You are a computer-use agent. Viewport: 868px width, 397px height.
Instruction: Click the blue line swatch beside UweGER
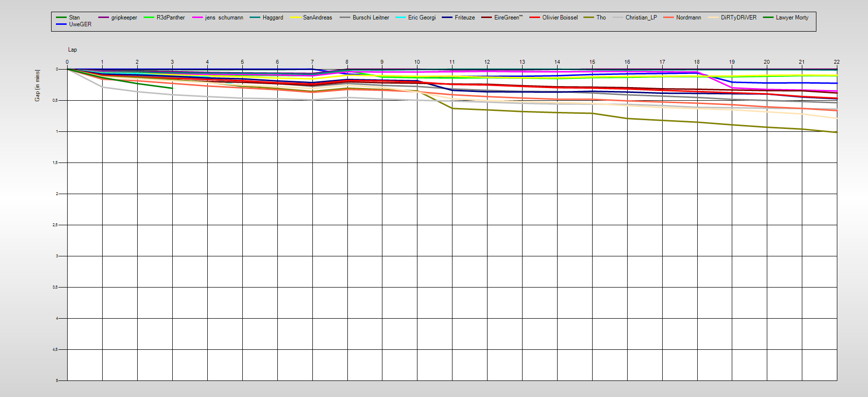tap(61, 24)
